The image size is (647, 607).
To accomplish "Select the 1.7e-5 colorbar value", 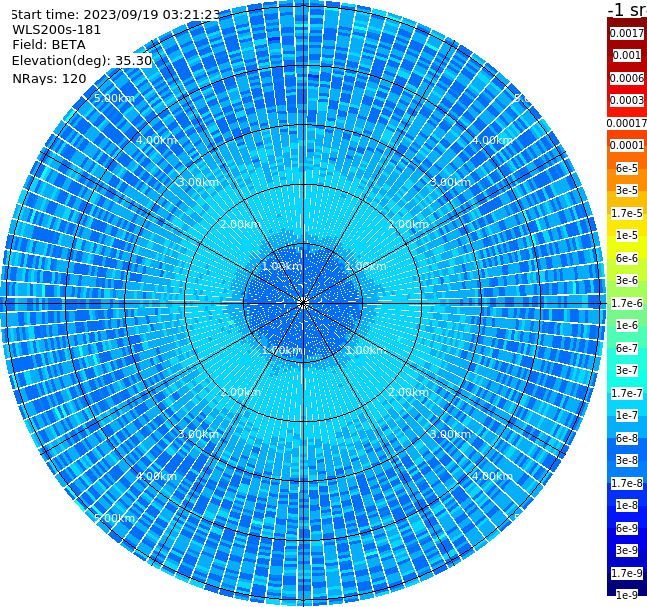I will pos(627,213).
